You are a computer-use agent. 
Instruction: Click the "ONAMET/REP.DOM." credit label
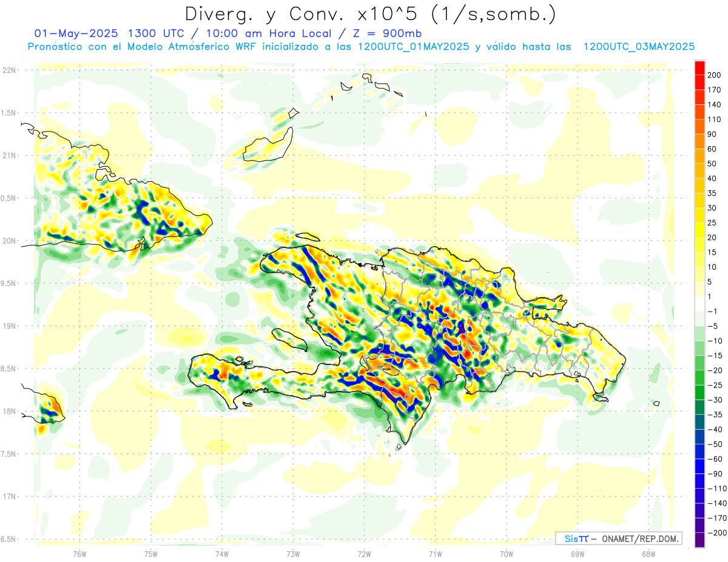click(x=641, y=538)
